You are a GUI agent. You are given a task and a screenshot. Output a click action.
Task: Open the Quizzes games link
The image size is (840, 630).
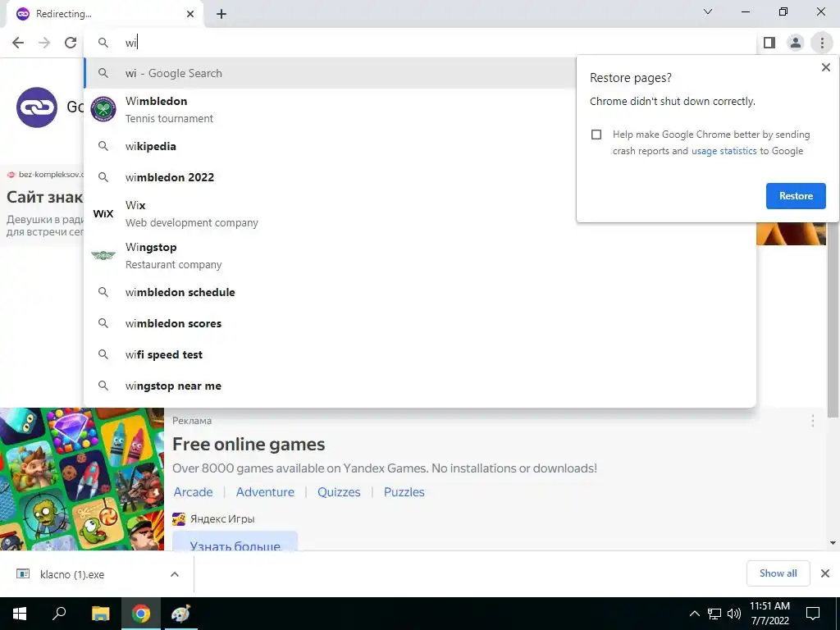[x=339, y=492]
